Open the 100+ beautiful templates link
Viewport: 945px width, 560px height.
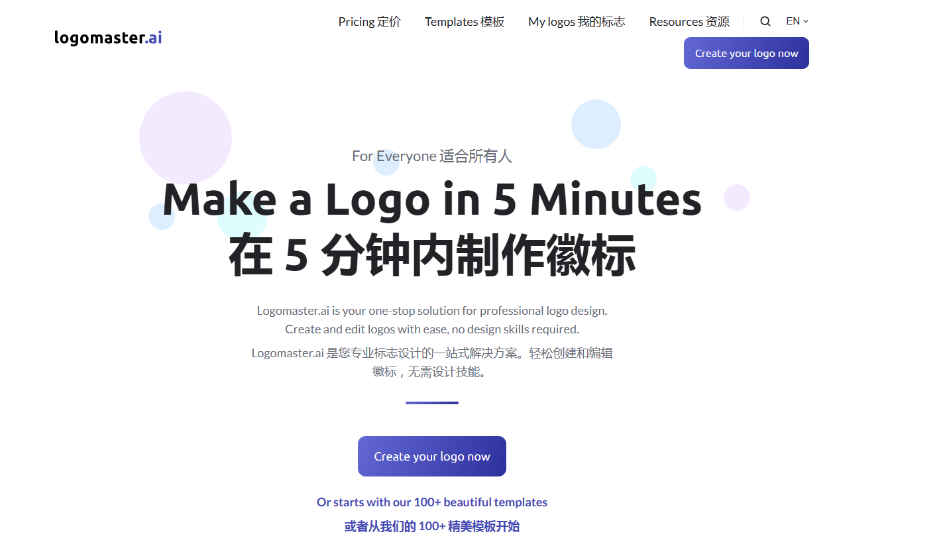(x=431, y=502)
